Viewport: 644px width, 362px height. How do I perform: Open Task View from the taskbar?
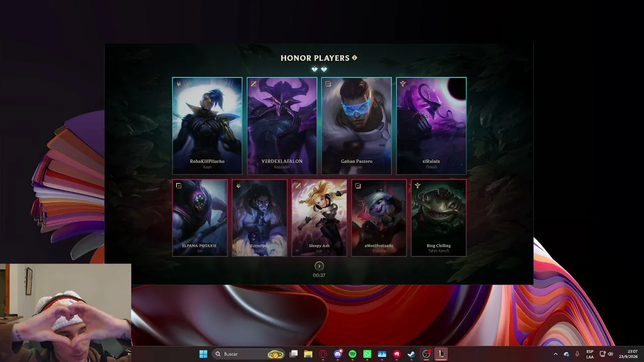[x=294, y=354]
